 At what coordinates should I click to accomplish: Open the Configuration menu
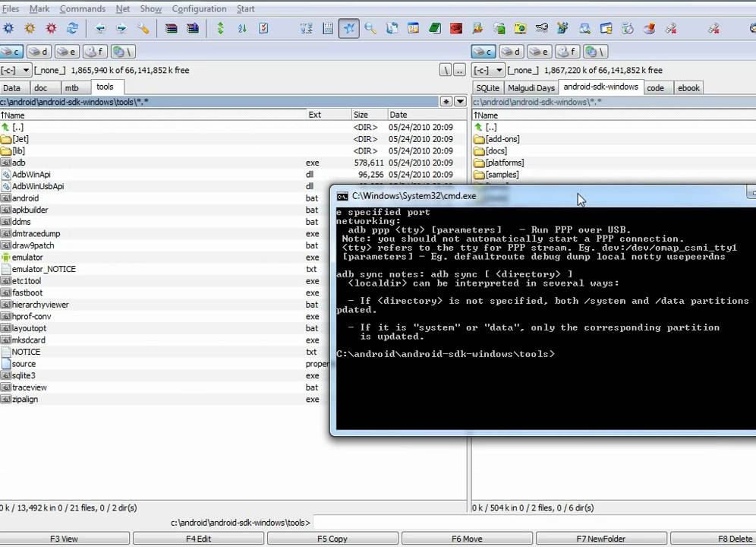click(x=199, y=8)
